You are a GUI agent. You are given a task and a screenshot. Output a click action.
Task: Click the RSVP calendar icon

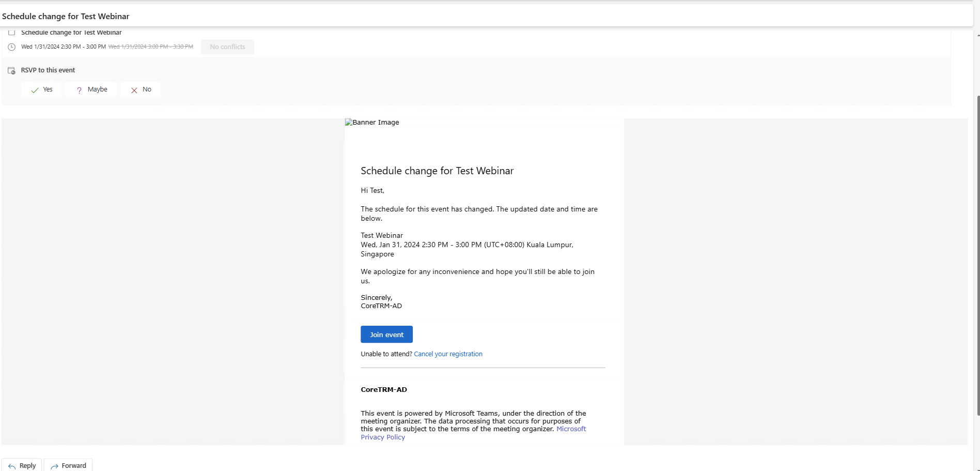(11, 70)
